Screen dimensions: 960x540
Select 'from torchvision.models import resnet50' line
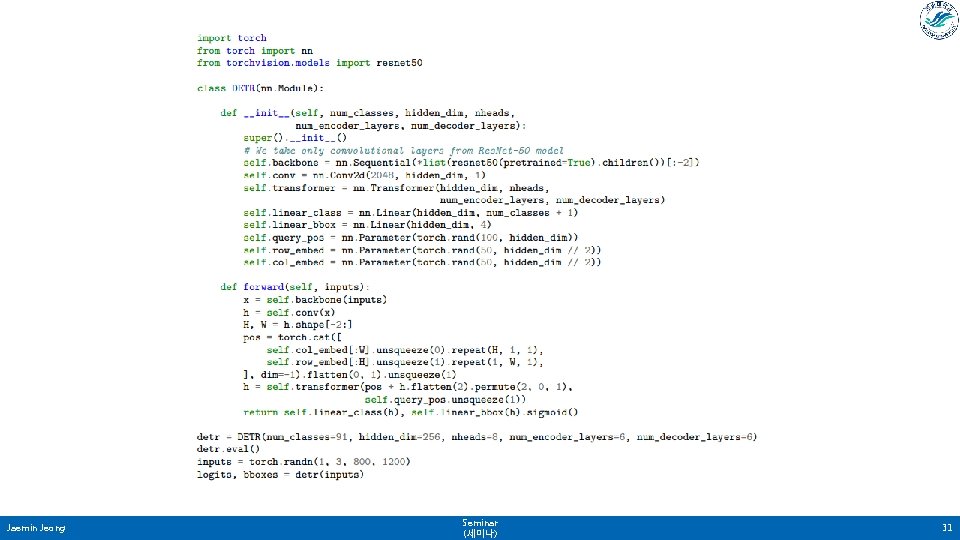click(309, 63)
